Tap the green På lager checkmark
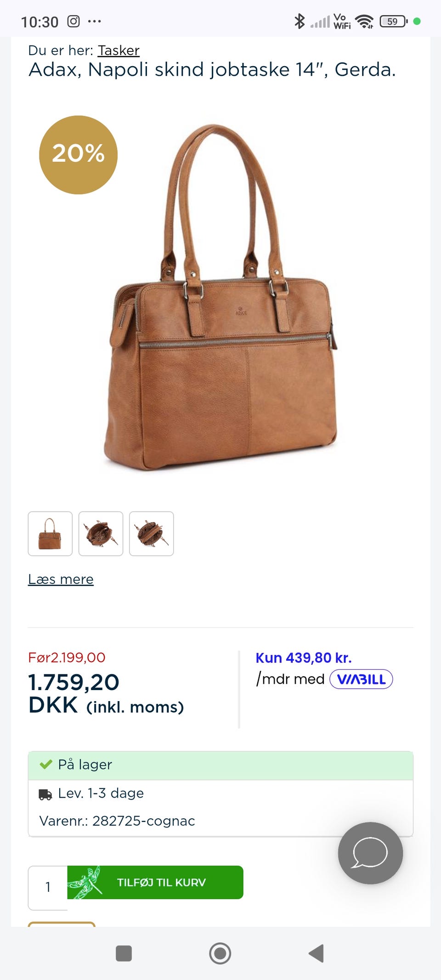Screen dimensions: 441x980 point(46,765)
